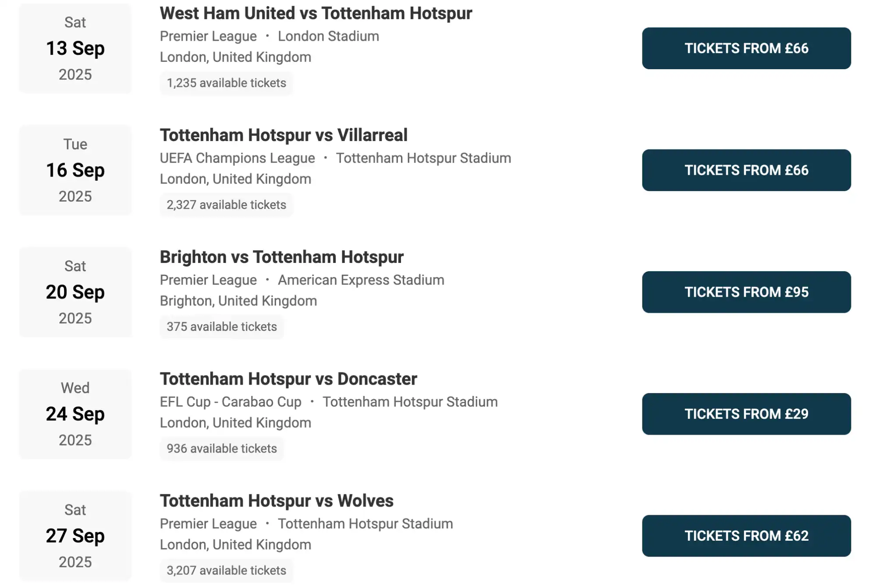Image resolution: width=876 pixels, height=588 pixels.
Task: Click the "375 available tickets" label
Action: 221,326
